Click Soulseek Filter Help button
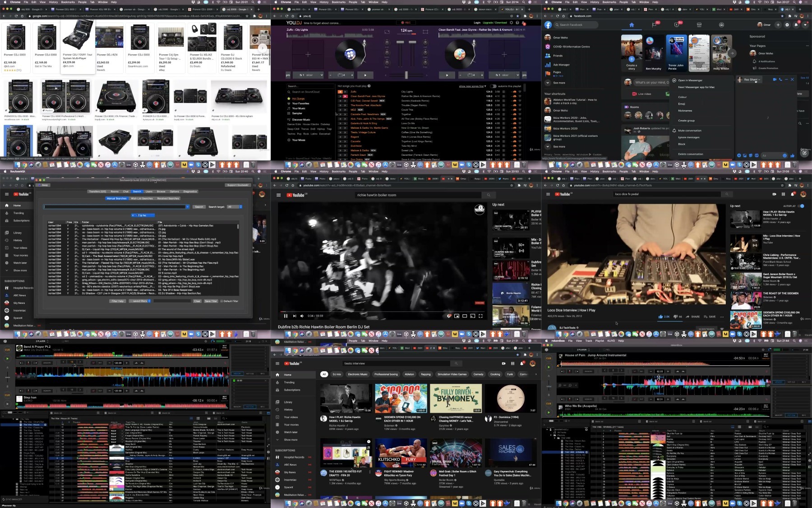The width and height of the screenshot is (812, 508). click(118, 301)
